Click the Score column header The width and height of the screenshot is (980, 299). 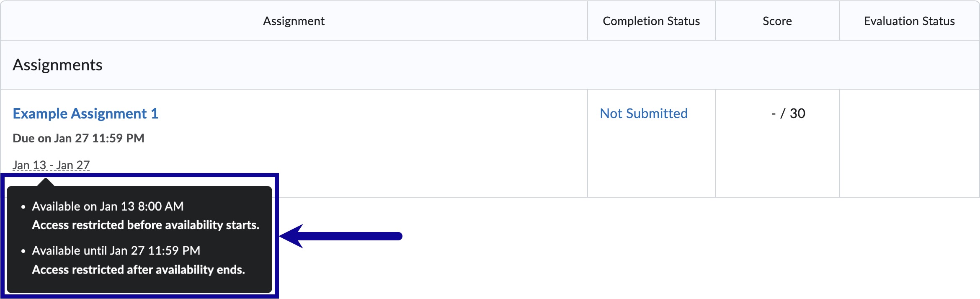click(777, 21)
